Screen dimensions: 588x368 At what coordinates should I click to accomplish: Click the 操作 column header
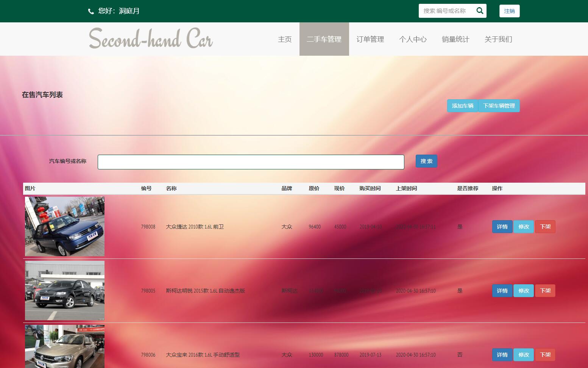(x=497, y=188)
